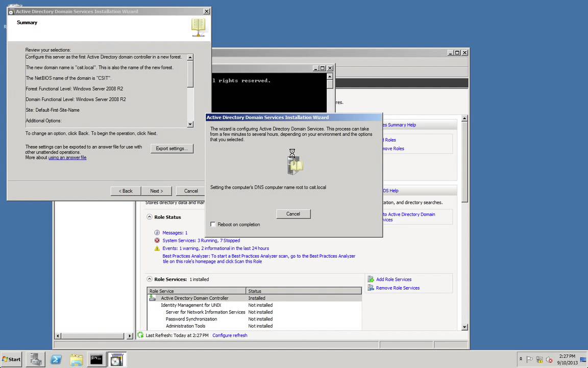Switch to Command Prompt taskbar item
The width and height of the screenshot is (588, 368).
(96, 359)
